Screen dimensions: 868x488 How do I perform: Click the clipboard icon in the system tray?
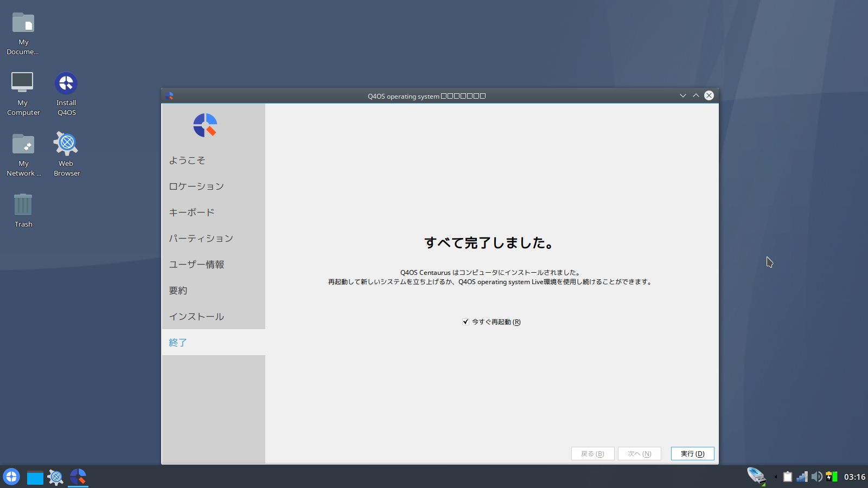point(788,477)
